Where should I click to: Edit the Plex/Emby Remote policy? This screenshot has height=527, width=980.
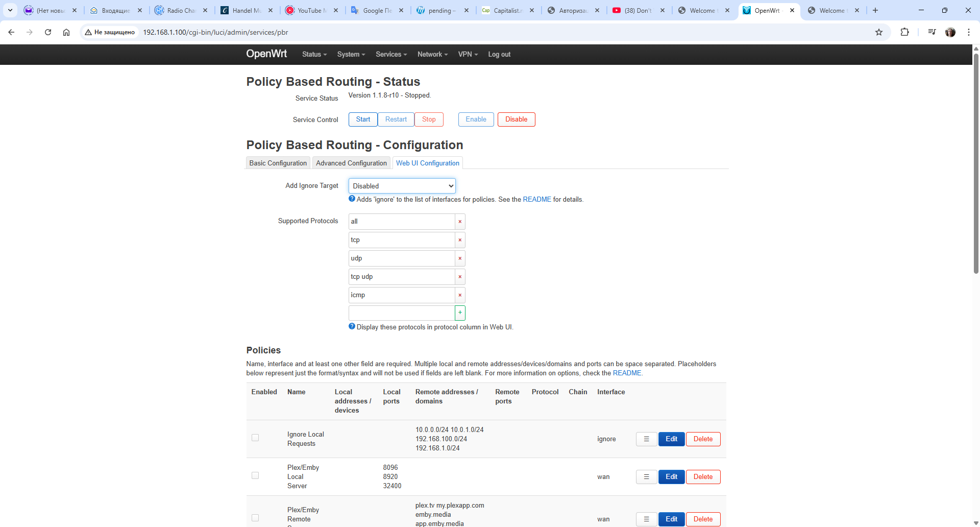[x=671, y=519]
